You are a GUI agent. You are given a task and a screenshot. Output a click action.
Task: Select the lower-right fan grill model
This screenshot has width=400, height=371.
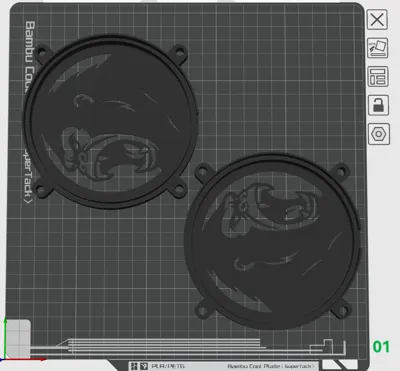[x=272, y=242]
